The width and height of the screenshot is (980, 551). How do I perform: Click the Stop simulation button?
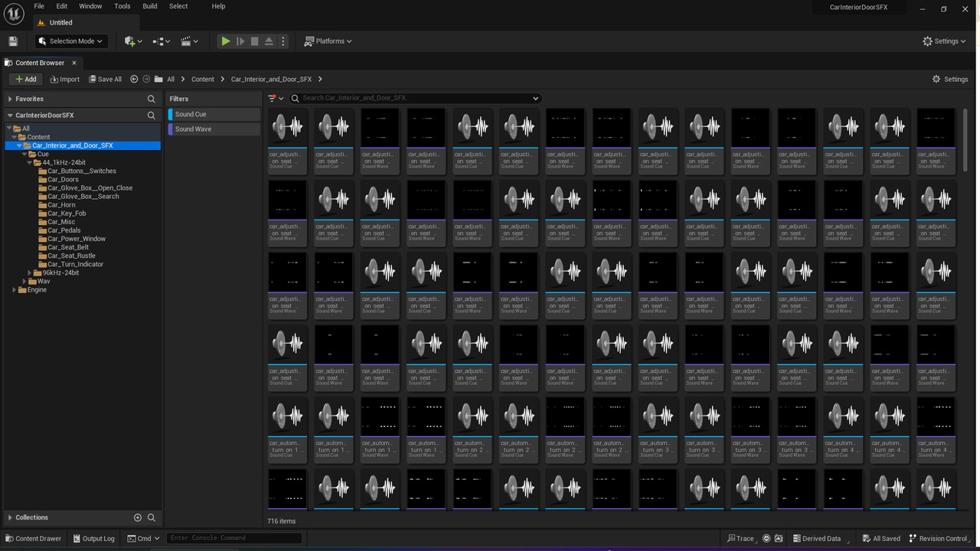(x=254, y=41)
